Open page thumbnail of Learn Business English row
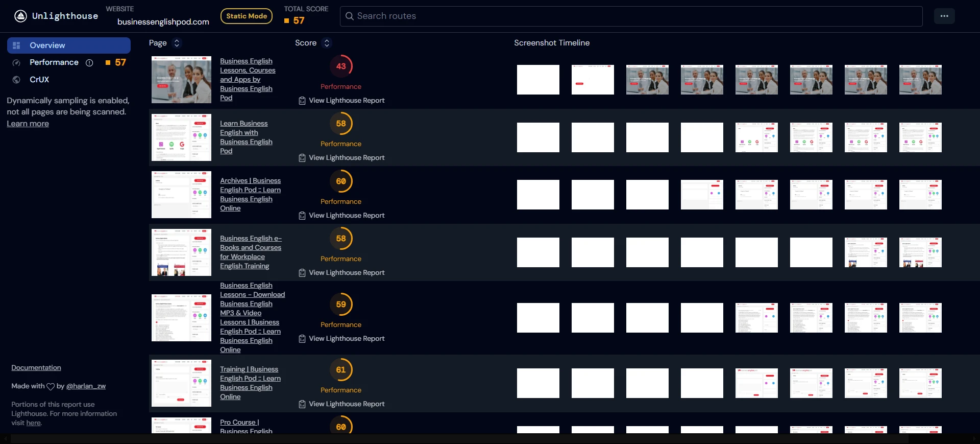Viewport: 980px width, 444px height. 181,137
